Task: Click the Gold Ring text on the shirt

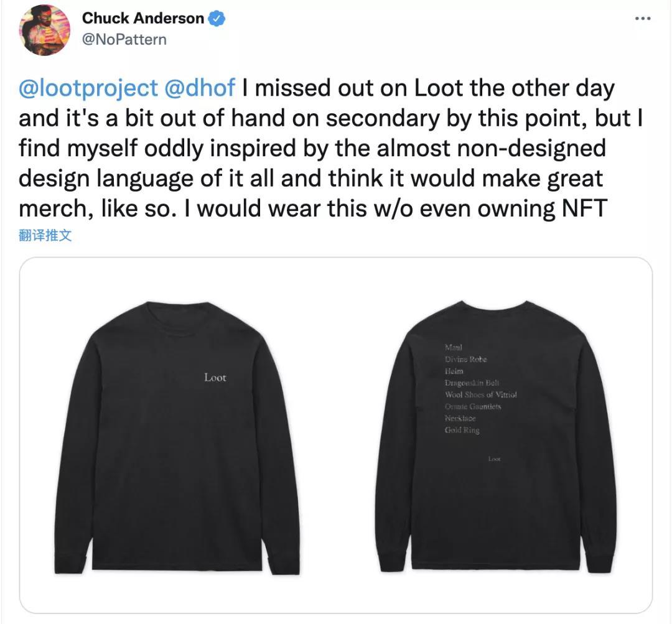Action: pos(462,430)
